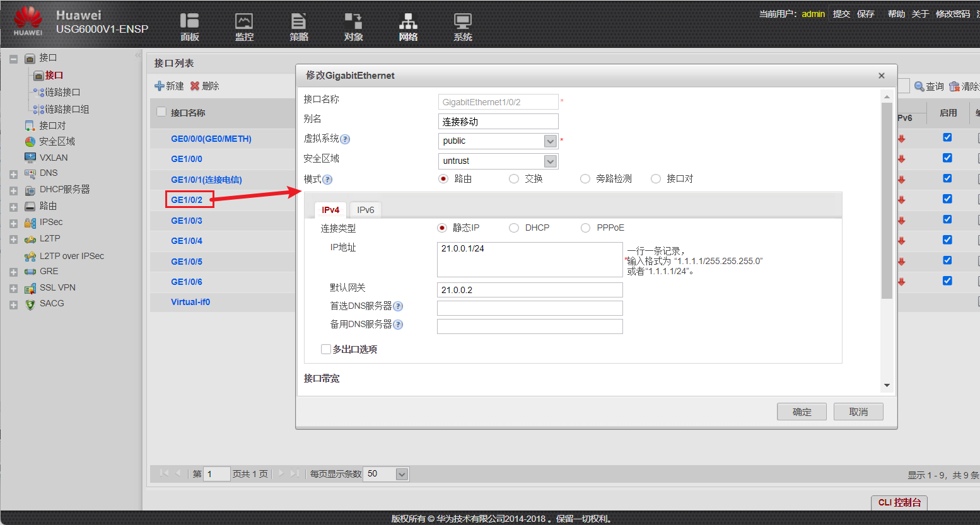Switch to the IPv4 tab

[330, 210]
